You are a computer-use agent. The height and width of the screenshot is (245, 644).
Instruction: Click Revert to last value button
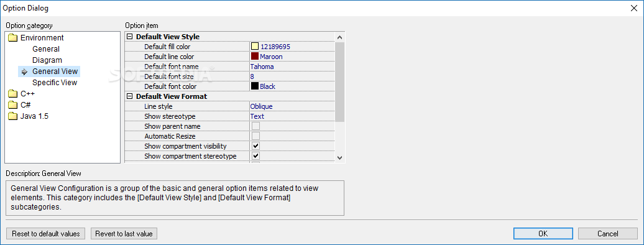click(124, 234)
